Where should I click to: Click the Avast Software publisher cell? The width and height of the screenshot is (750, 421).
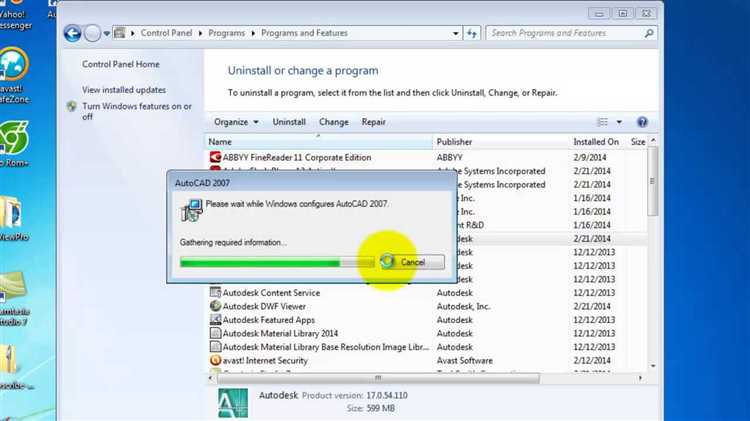(x=464, y=361)
